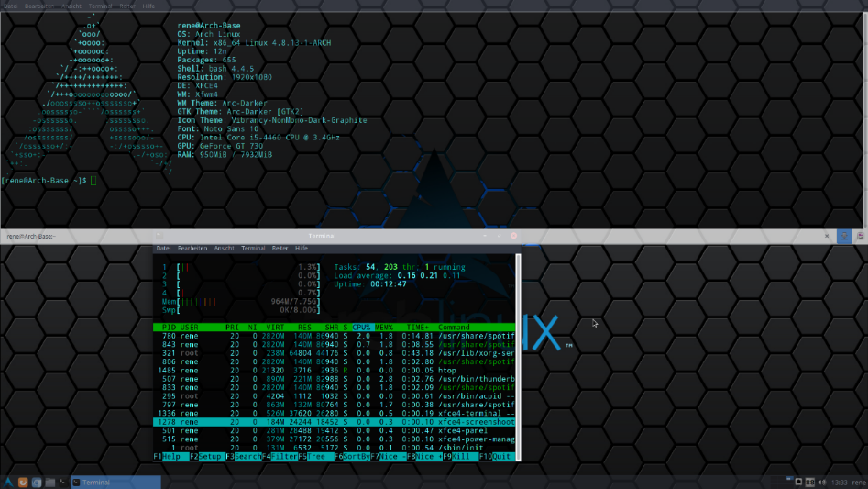Select process row 295 acpid

click(x=335, y=396)
